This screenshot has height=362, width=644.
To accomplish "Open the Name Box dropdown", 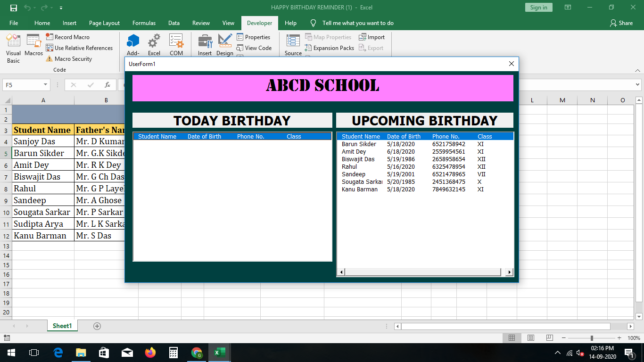I will (45, 84).
